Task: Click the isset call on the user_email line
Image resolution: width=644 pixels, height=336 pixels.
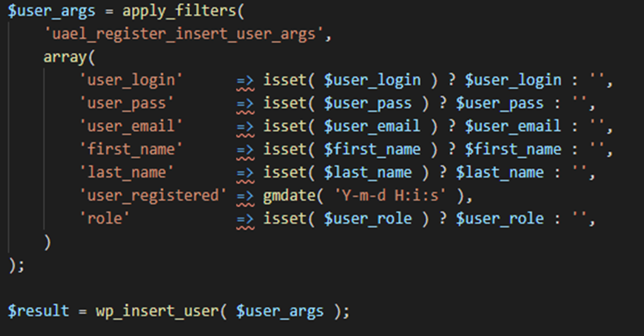Action: (x=284, y=126)
